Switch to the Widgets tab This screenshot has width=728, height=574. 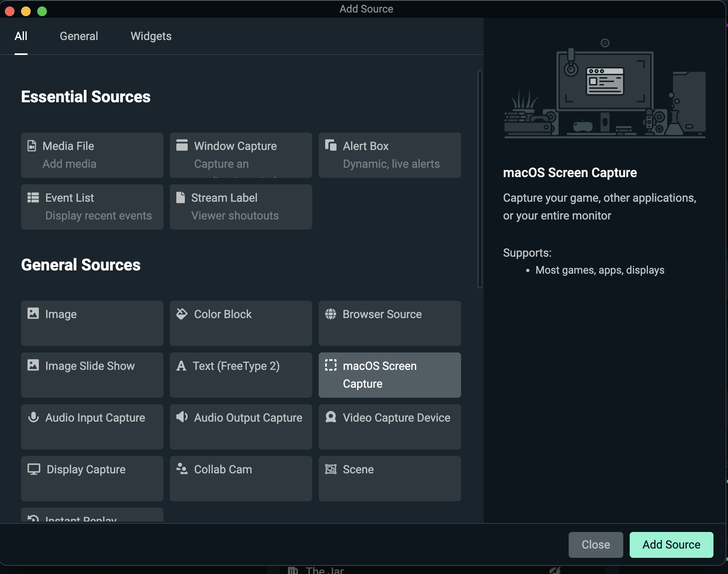151,36
